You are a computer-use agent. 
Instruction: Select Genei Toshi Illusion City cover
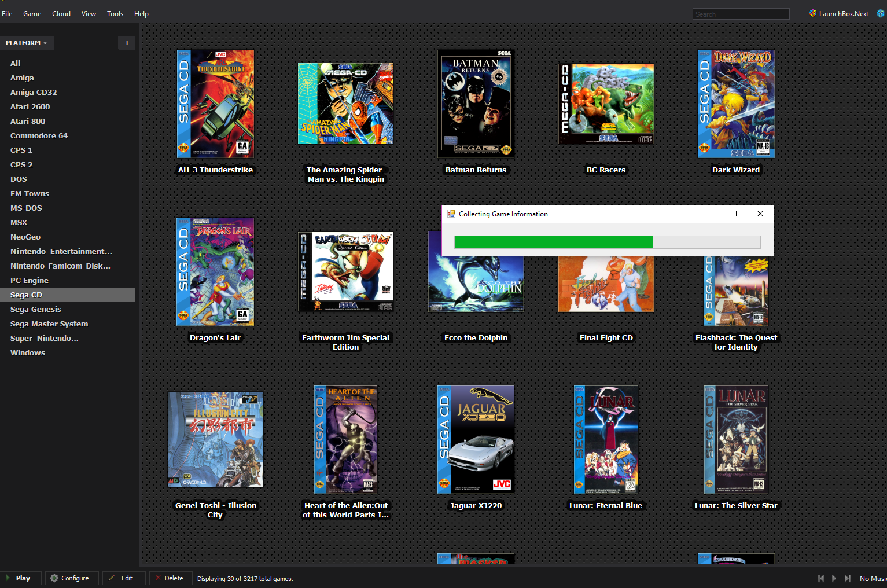[215, 439]
